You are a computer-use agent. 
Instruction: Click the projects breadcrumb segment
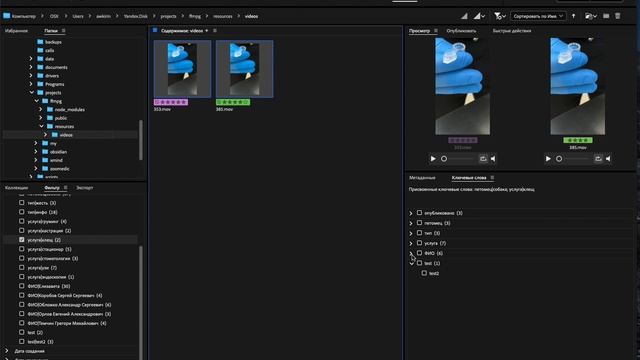click(x=168, y=16)
